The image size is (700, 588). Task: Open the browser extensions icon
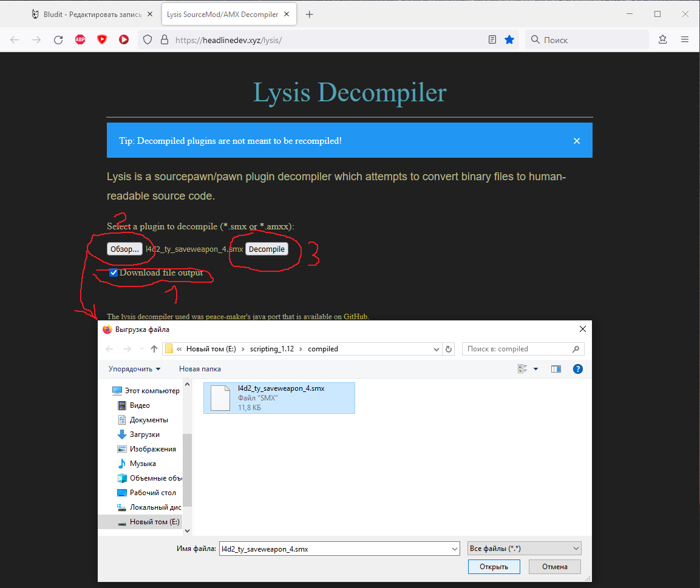[663, 39]
